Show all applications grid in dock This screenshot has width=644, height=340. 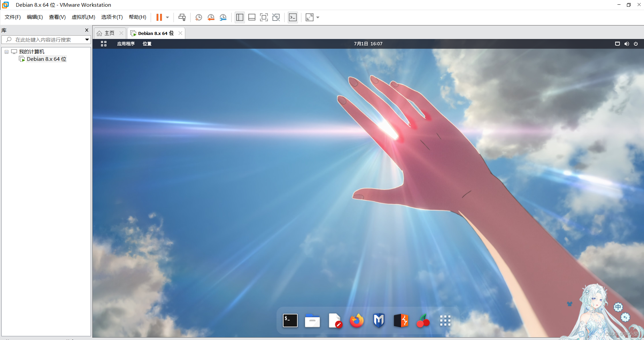coord(445,321)
